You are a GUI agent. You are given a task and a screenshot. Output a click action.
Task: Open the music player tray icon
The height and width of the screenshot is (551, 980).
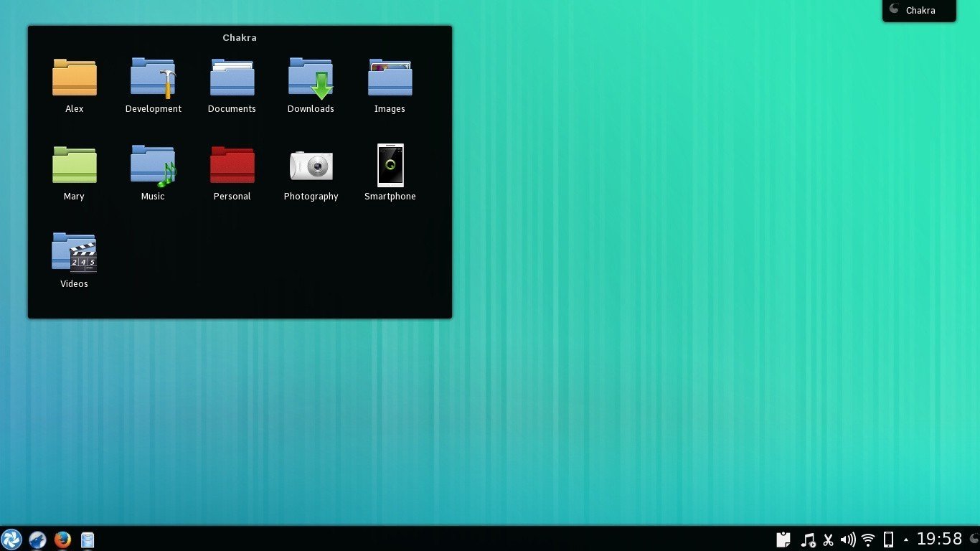(807, 539)
